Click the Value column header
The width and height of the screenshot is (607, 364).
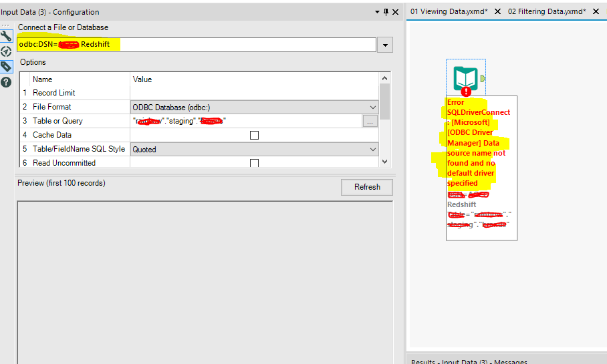[142, 79]
